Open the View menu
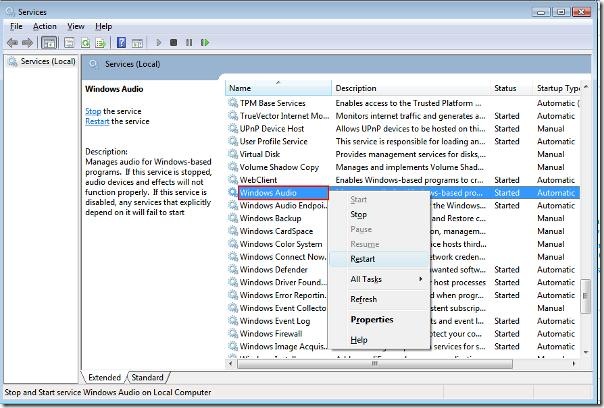The width and height of the screenshot is (604, 408). [x=76, y=26]
